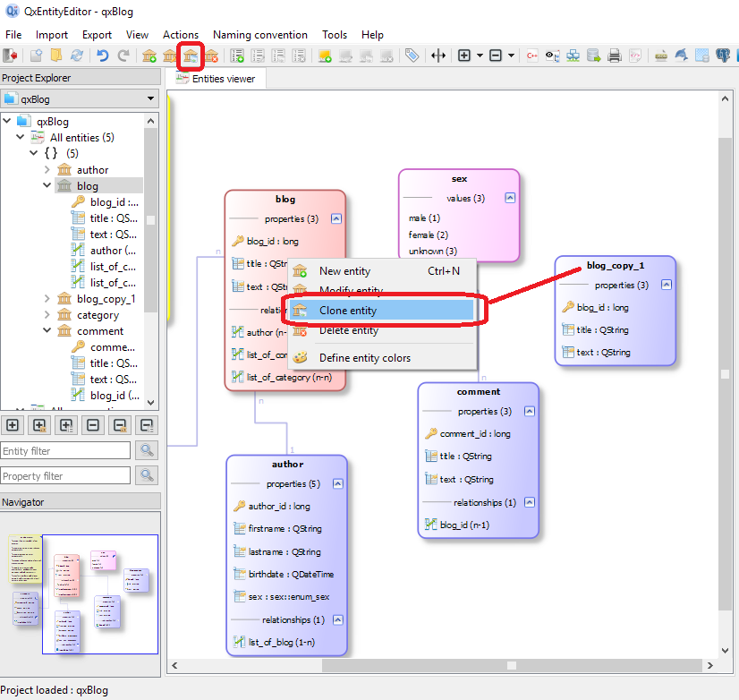This screenshot has height=700, width=739.
Task: Click the C++ export toolbar icon
Action: pos(532,55)
